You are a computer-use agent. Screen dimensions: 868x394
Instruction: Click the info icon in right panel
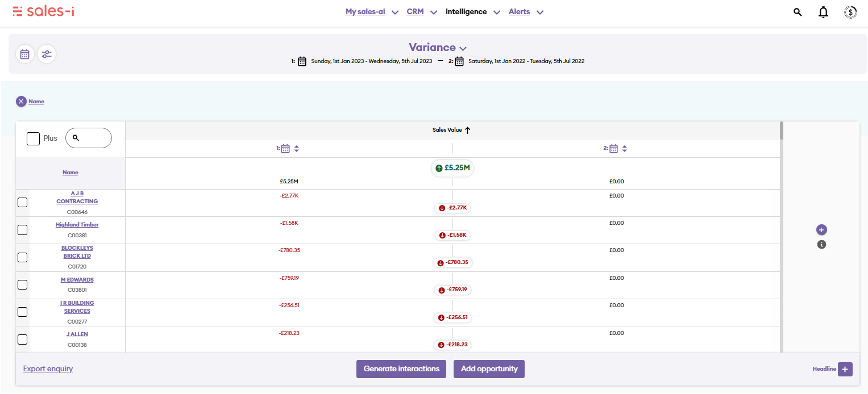click(x=821, y=245)
